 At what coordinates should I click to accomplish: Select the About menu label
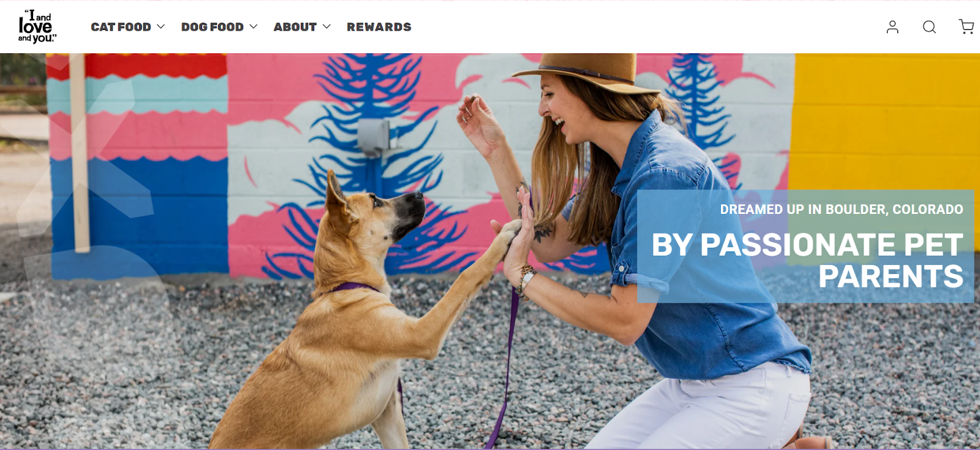(295, 27)
